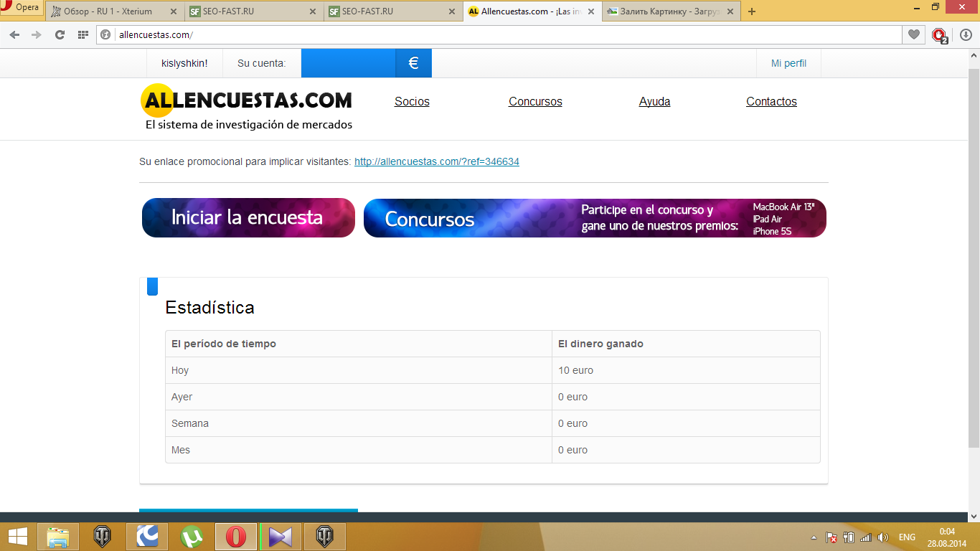
Task: Open the Contactos navigation link
Action: [771, 101]
